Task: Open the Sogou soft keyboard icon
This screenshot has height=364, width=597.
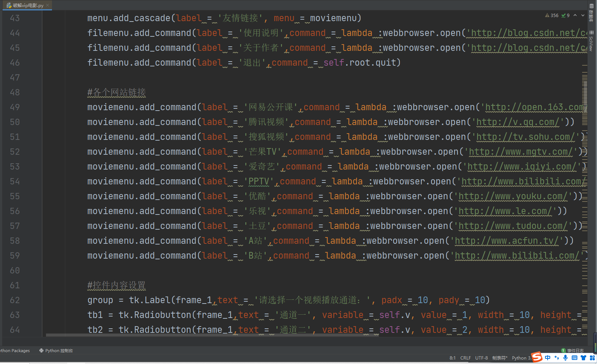Action: coord(574,358)
